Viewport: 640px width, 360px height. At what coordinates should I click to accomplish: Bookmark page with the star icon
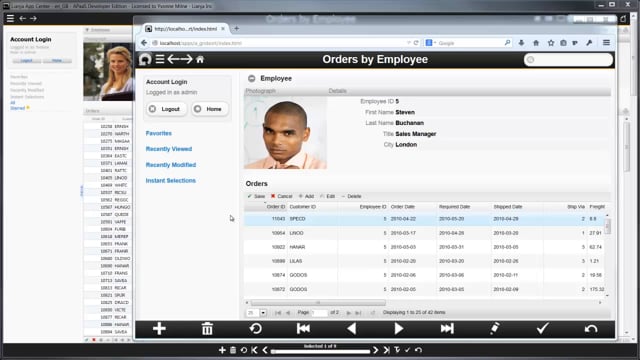551,43
